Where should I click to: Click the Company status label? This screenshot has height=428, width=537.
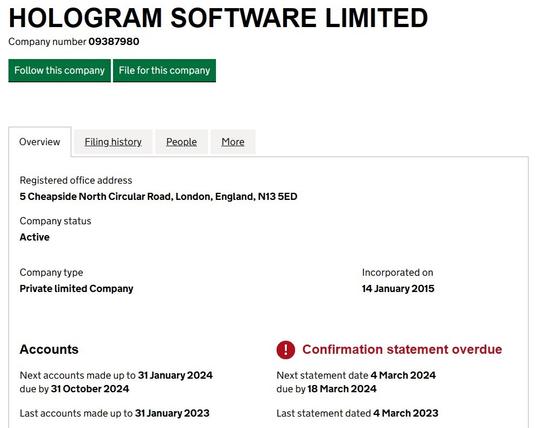click(x=55, y=221)
